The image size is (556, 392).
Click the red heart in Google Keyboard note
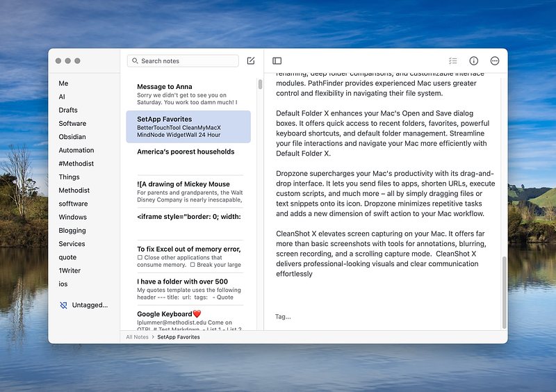click(197, 313)
